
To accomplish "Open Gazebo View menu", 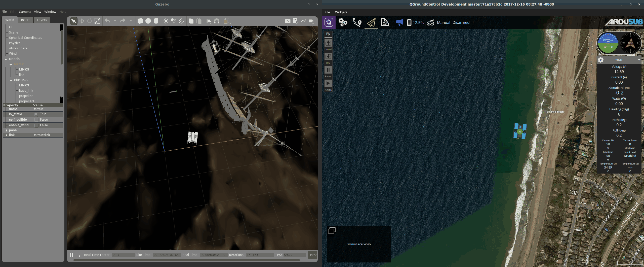I will 37,12.
